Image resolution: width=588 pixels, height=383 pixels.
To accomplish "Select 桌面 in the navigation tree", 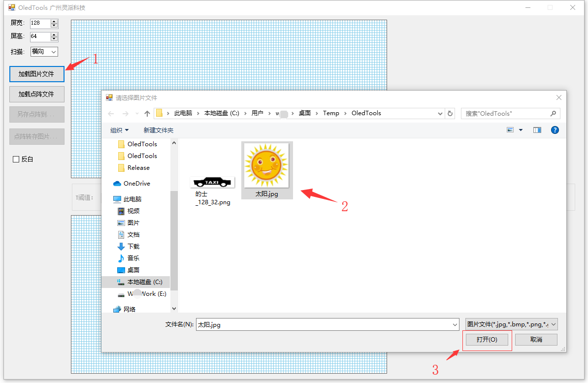I will tap(129, 270).
